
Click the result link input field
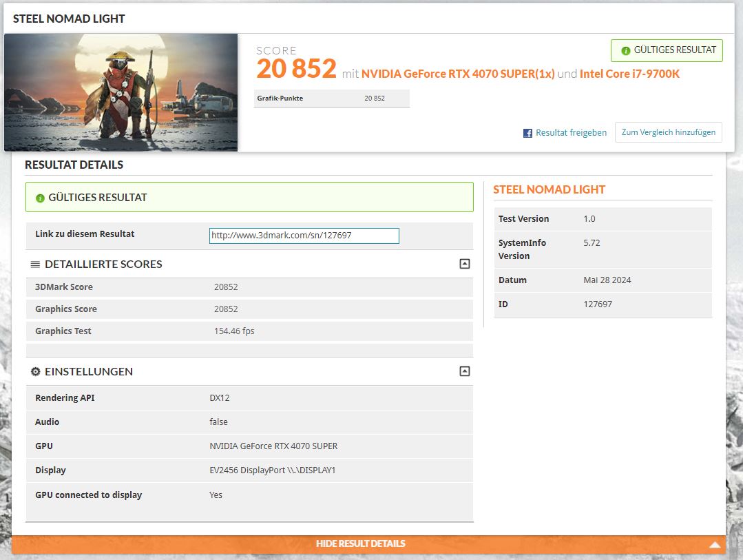[304, 236]
